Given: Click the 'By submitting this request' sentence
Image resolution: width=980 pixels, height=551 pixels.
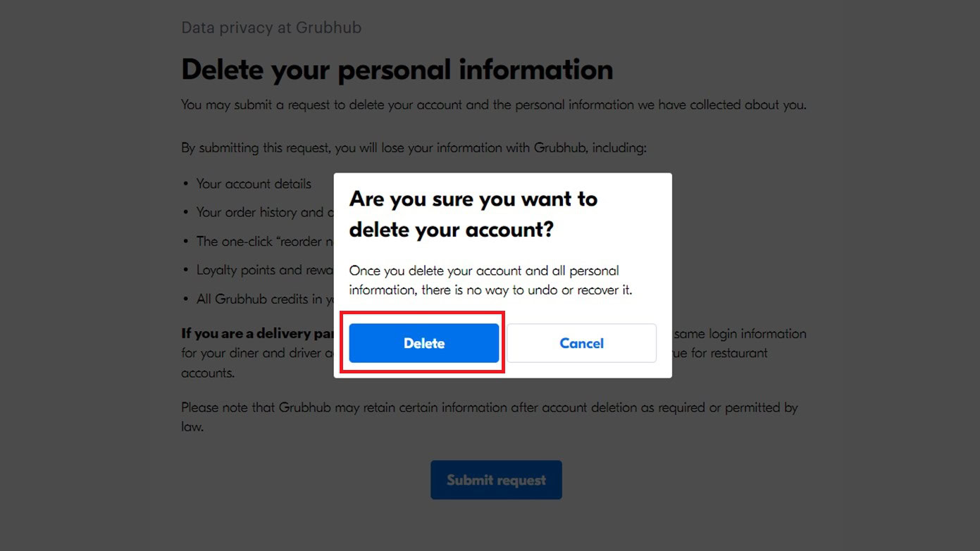Looking at the screenshot, I should tap(414, 148).
